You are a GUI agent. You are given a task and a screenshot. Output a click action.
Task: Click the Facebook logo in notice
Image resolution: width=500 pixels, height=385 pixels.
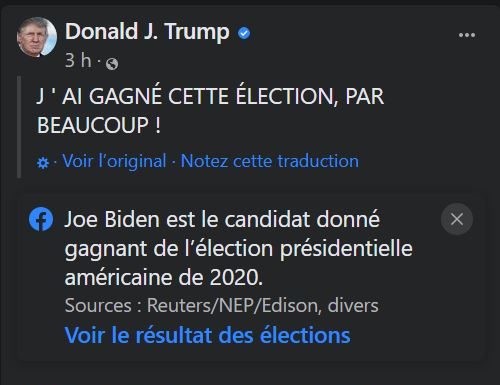pos(41,219)
